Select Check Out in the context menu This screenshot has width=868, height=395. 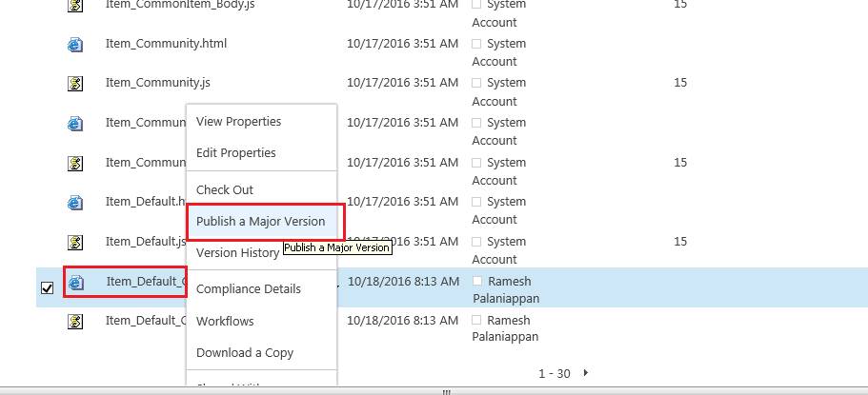coord(225,189)
